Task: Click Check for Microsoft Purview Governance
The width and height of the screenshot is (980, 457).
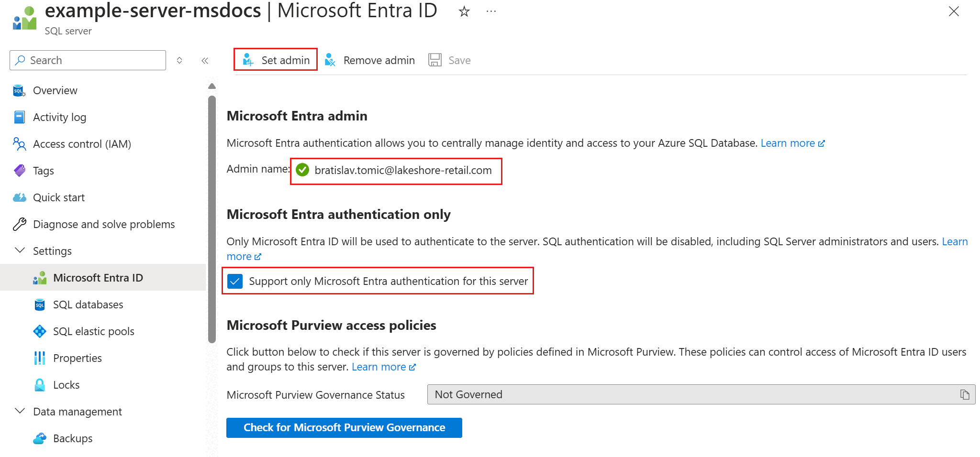Action: pos(344,427)
